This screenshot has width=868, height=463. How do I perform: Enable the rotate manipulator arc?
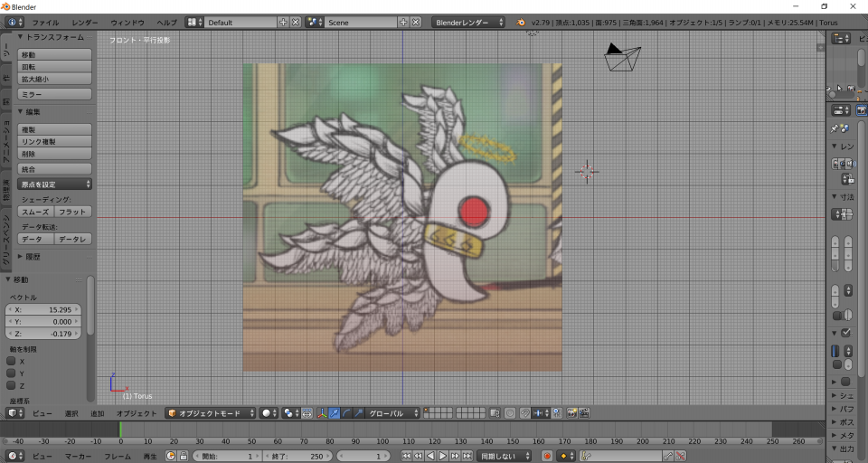pyautogui.click(x=346, y=413)
